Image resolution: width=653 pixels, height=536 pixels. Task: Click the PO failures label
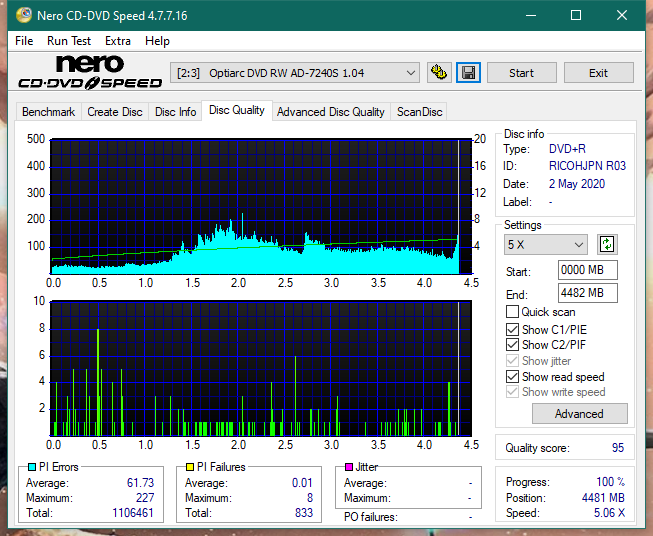click(x=371, y=517)
